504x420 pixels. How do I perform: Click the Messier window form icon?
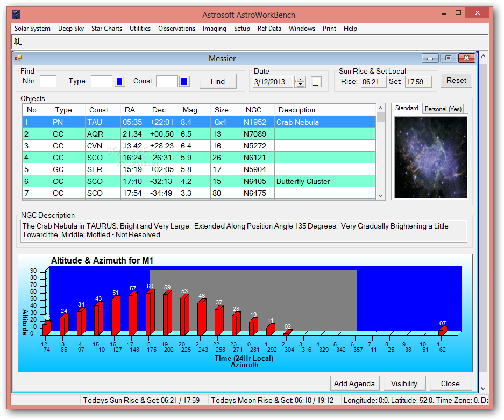[18, 58]
